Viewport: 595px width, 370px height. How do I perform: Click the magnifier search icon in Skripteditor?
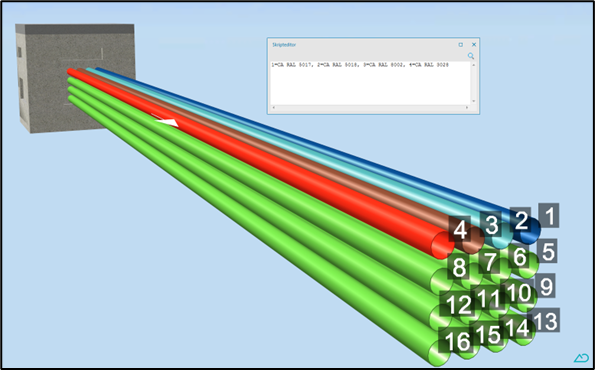[471, 56]
